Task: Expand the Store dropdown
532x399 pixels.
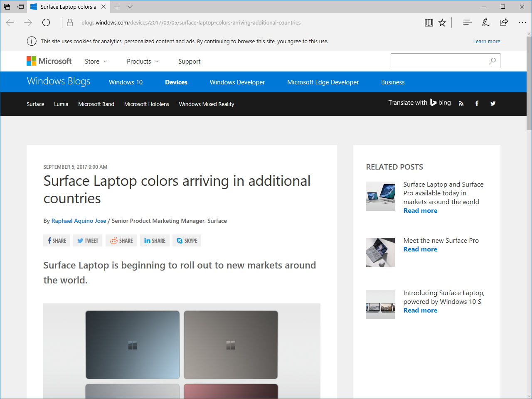Action: [96, 61]
